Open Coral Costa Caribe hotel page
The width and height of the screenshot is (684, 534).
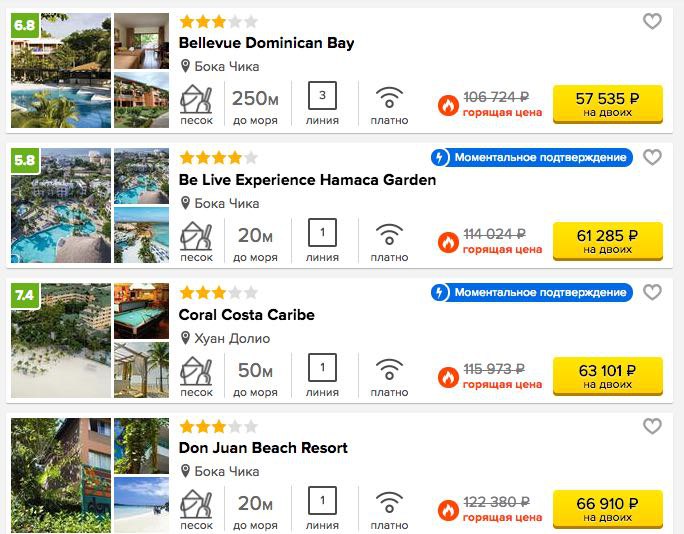(x=246, y=315)
